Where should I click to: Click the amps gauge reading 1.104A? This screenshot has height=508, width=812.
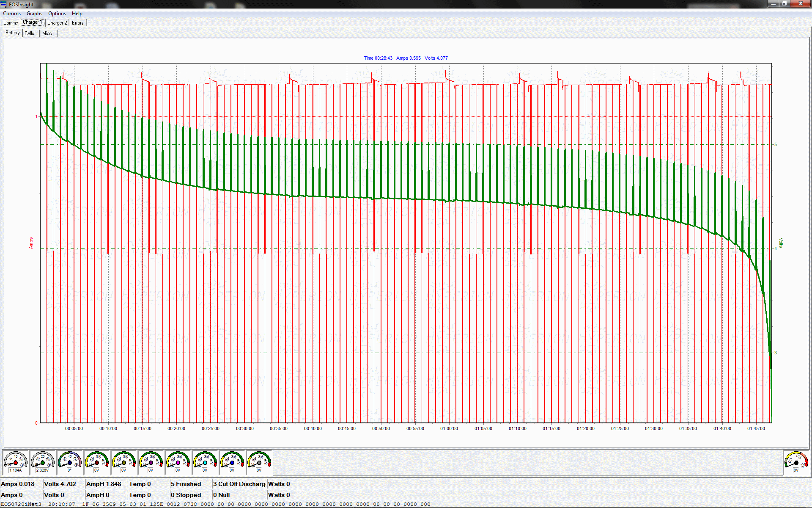coord(16,462)
